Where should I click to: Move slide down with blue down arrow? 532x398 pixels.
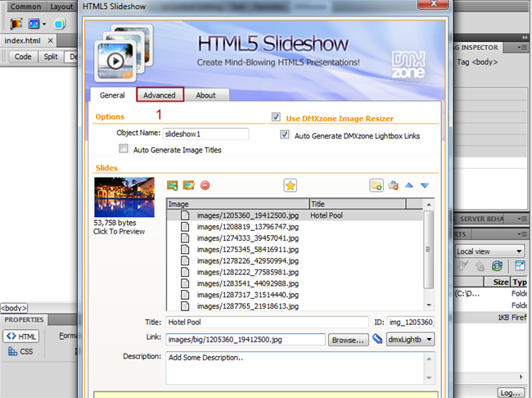click(425, 185)
